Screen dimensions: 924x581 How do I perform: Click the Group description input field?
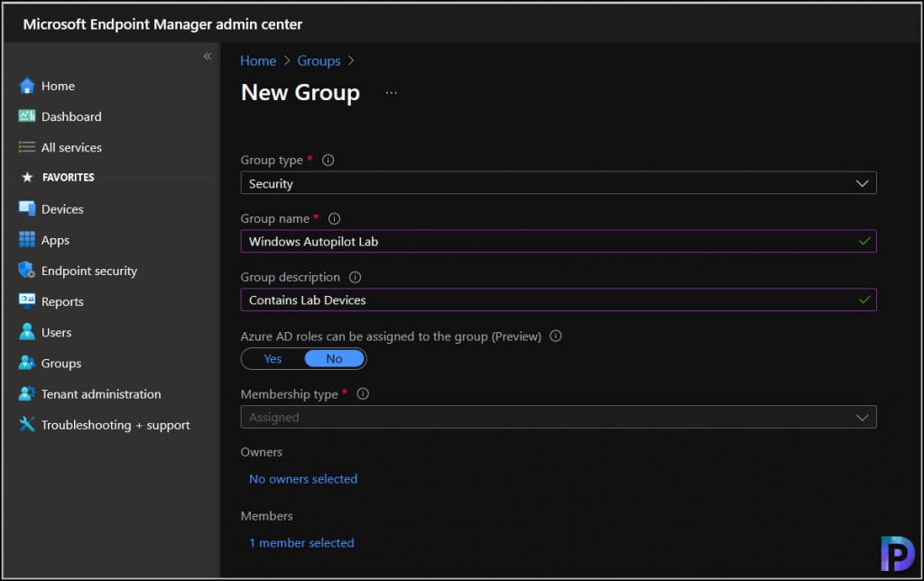click(x=558, y=300)
